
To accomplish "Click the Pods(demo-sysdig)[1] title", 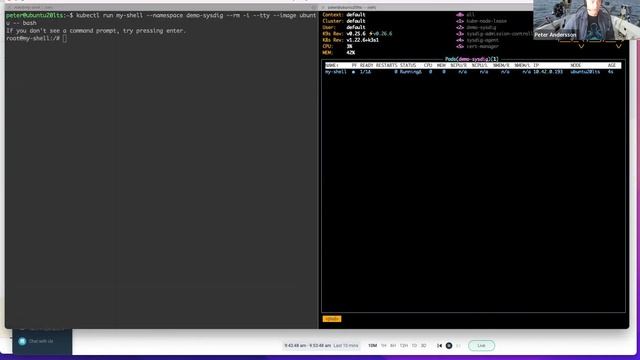I will coord(472,59).
